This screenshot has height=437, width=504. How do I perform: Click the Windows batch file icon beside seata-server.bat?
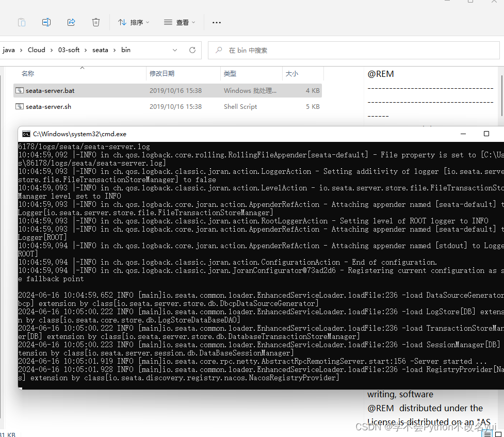pos(19,90)
